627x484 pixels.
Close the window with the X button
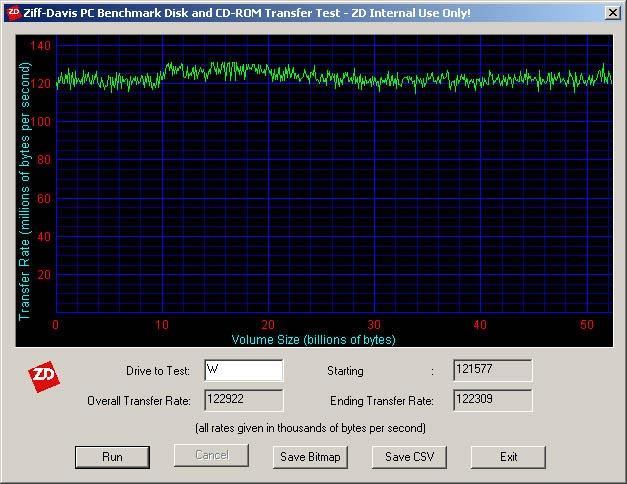click(613, 13)
